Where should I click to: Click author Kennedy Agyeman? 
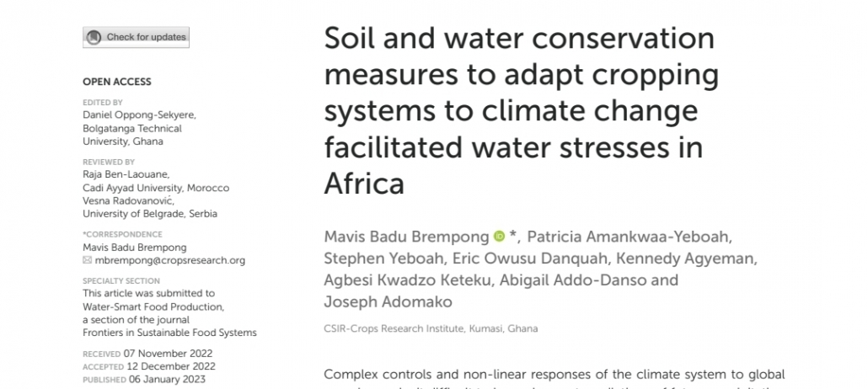click(x=685, y=258)
